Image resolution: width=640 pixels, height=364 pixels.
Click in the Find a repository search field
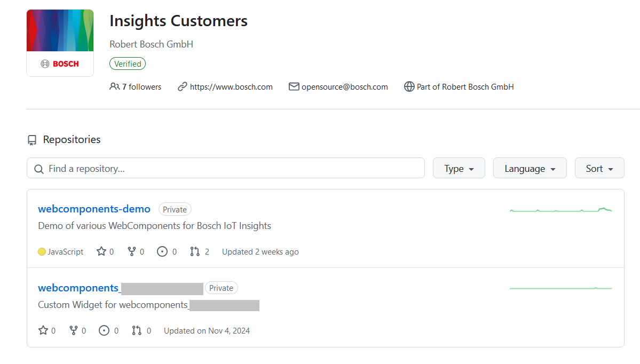(x=226, y=168)
